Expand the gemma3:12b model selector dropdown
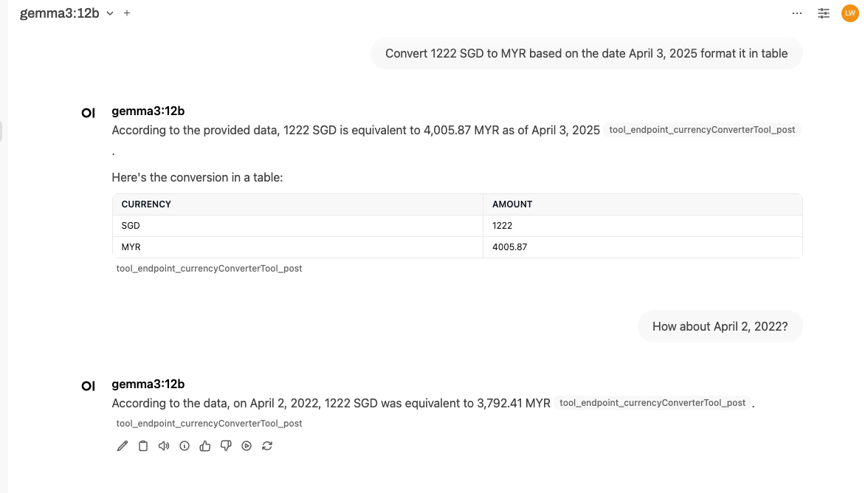This screenshot has height=493, width=868. 110,13
